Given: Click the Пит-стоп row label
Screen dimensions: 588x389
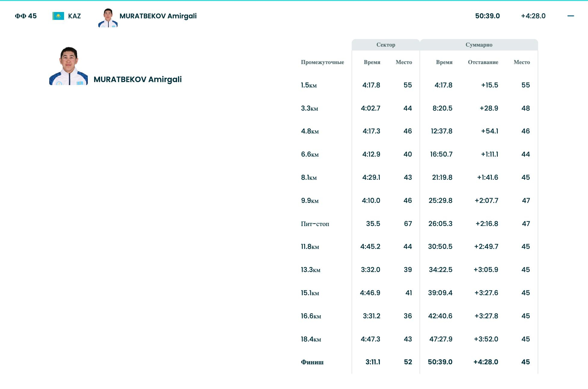Looking at the screenshot, I should pos(315,224).
